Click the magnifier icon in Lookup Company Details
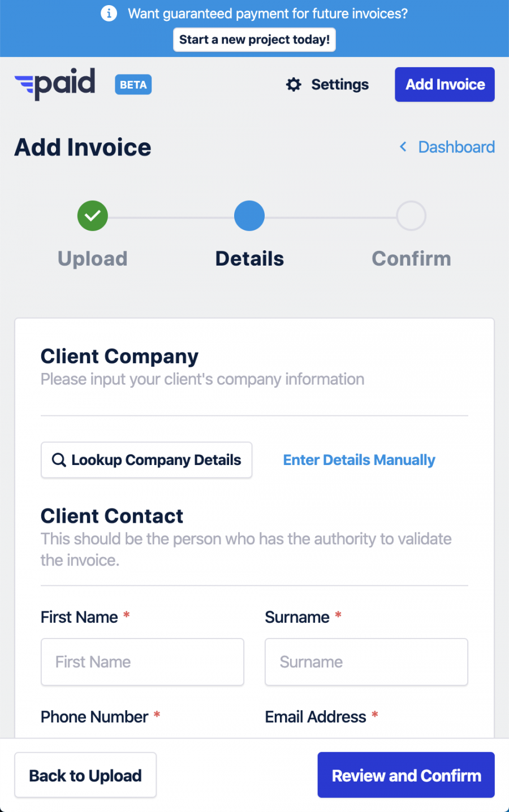 [x=59, y=460]
